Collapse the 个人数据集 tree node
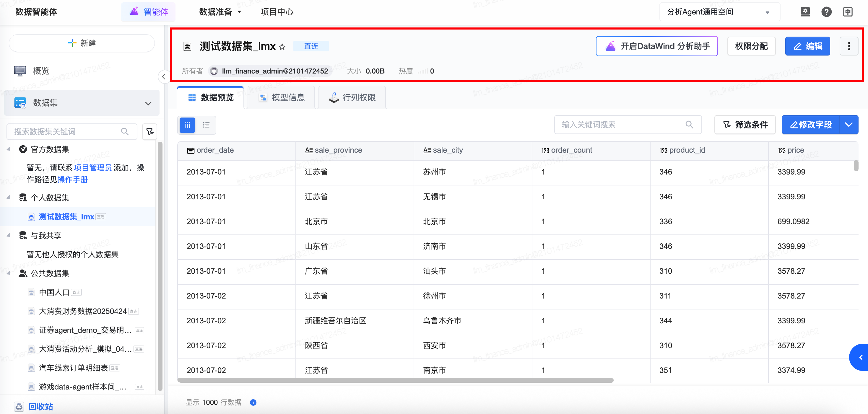The width and height of the screenshot is (868, 414). (9, 197)
